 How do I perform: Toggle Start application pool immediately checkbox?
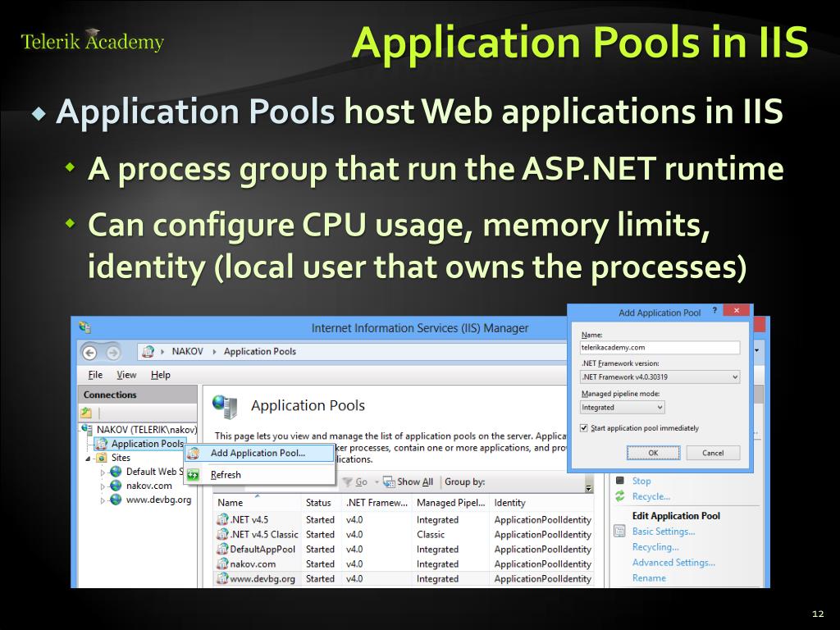[584, 428]
